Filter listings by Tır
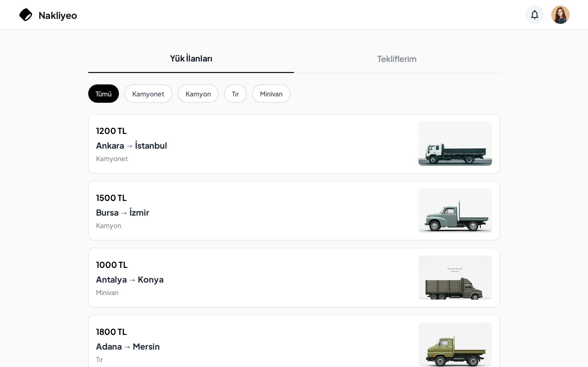588x367 pixels. coord(235,94)
